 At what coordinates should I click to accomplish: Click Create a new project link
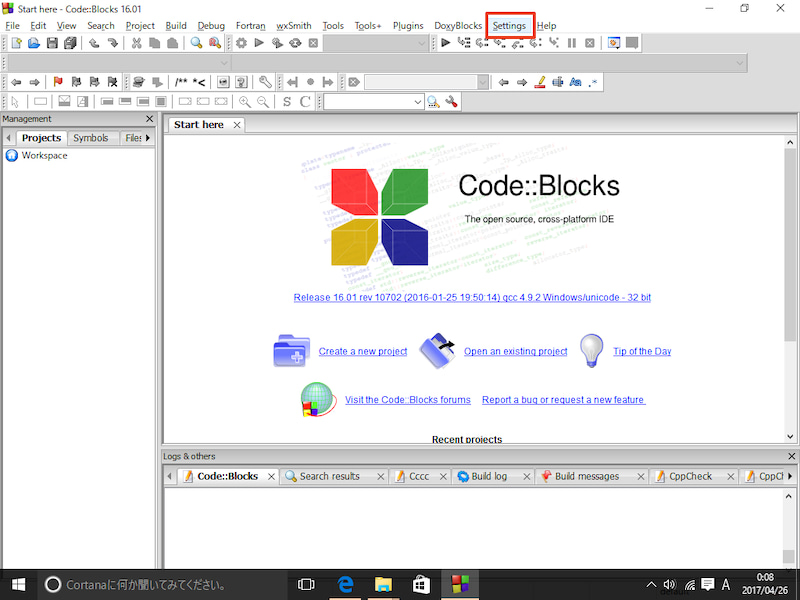coord(363,351)
